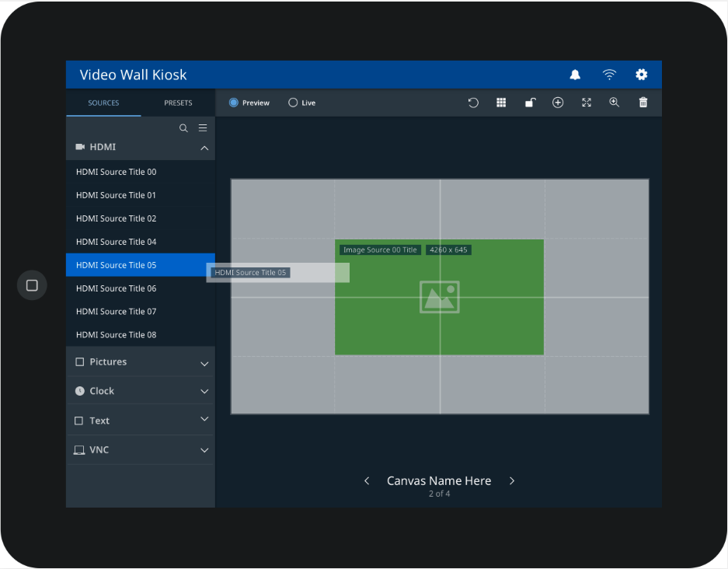The height and width of the screenshot is (569, 728).
Task: Select HDMI Source Title 08
Action: [x=140, y=334]
